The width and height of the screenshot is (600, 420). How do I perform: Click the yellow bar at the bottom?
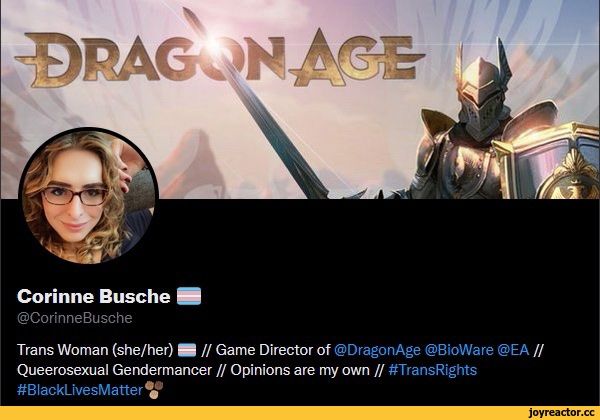pyautogui.click(x=300, y=413)
